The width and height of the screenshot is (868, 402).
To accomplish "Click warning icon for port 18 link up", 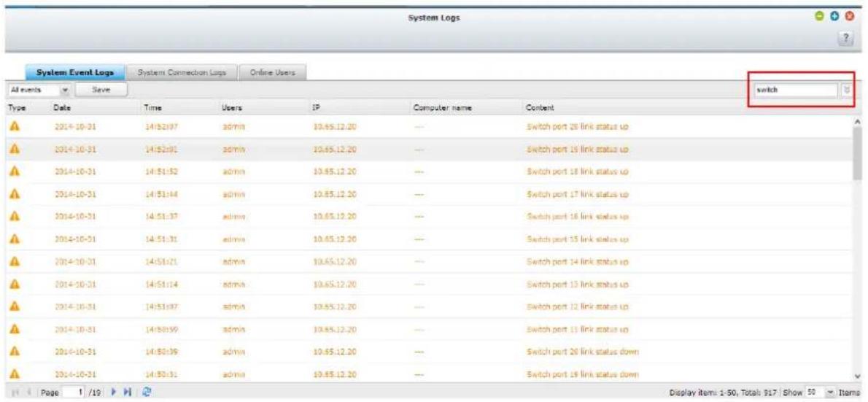I will tap(15, 171).
